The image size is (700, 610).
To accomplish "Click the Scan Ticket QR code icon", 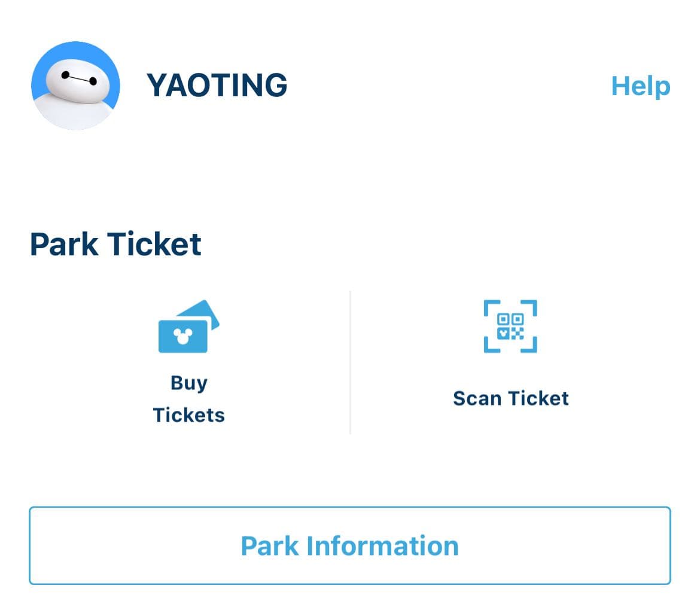I will point(510,326).
